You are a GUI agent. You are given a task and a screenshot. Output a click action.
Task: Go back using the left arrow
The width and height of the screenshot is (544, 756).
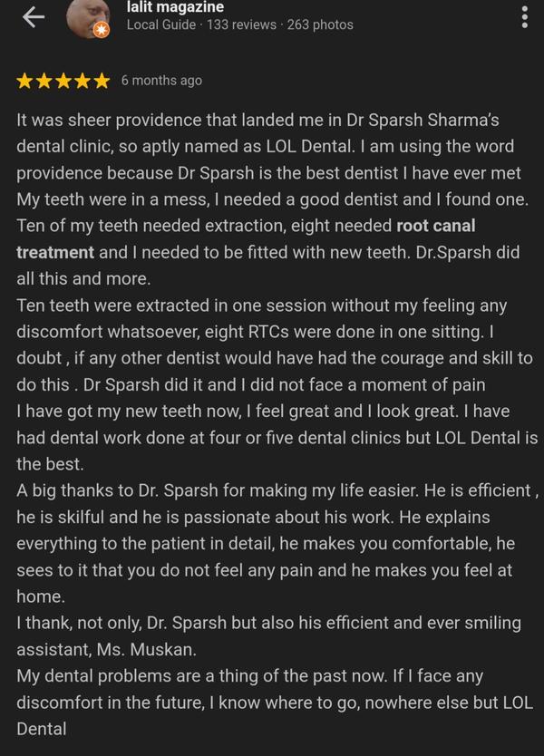click(x=34, y=18)
